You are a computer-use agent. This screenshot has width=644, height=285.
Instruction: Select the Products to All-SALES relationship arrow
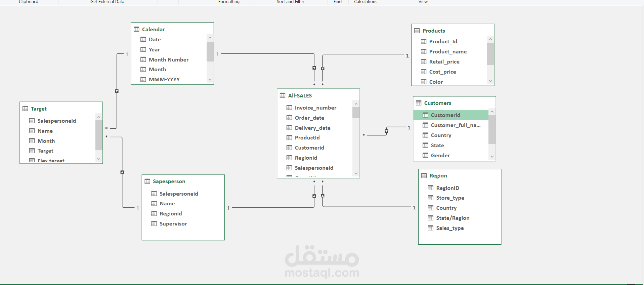323,69
